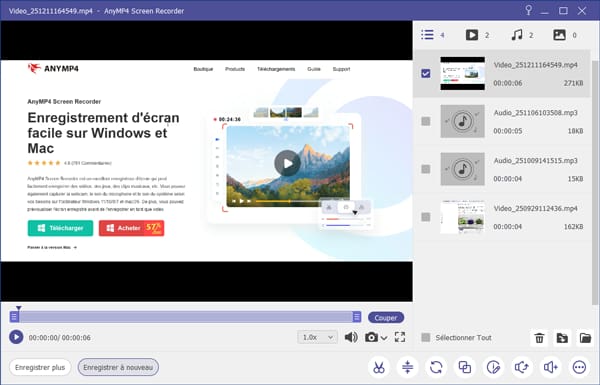Screen dimensions: 600x385
Task: Open the media metadata editor icon
Action: [493, 367]
